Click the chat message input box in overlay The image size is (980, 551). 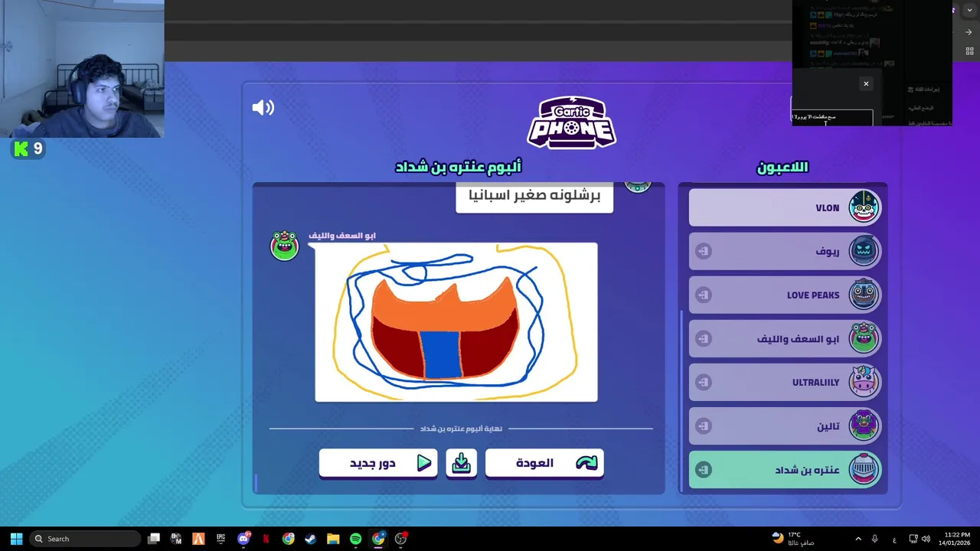(832, 117)
